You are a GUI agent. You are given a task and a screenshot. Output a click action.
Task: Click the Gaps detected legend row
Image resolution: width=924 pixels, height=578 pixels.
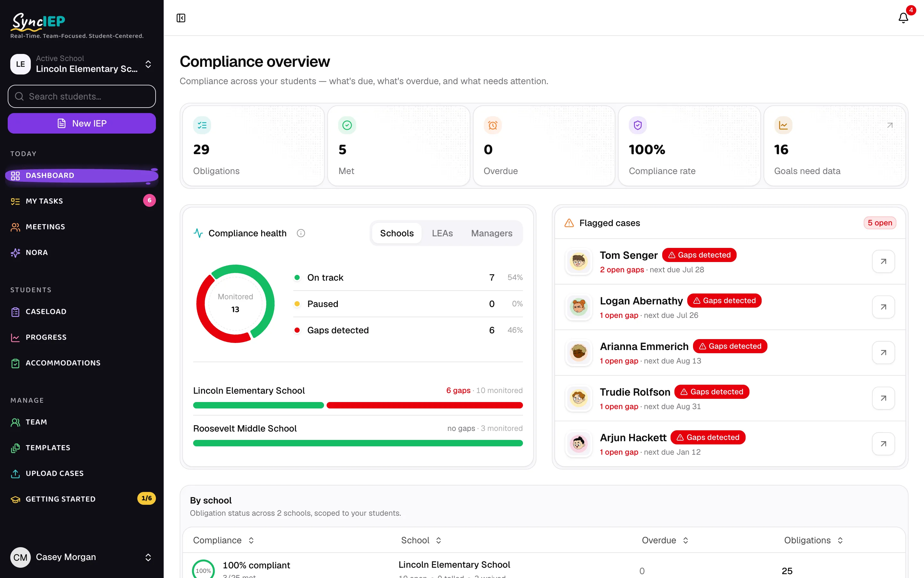[408, 330]
